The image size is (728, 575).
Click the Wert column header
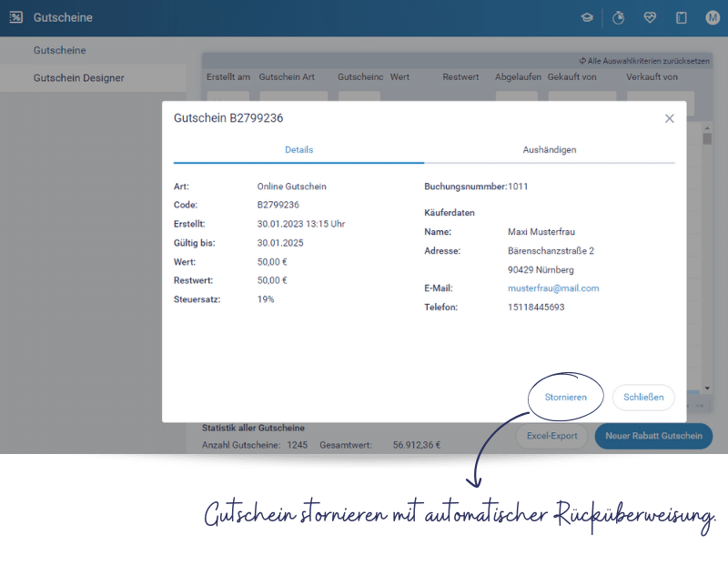[399, 77]
